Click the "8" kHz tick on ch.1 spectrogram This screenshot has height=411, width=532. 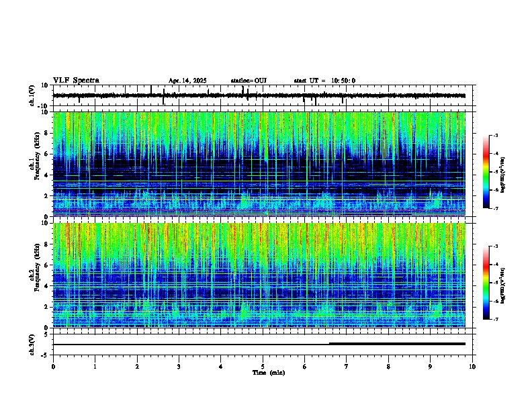pos(46,133)
